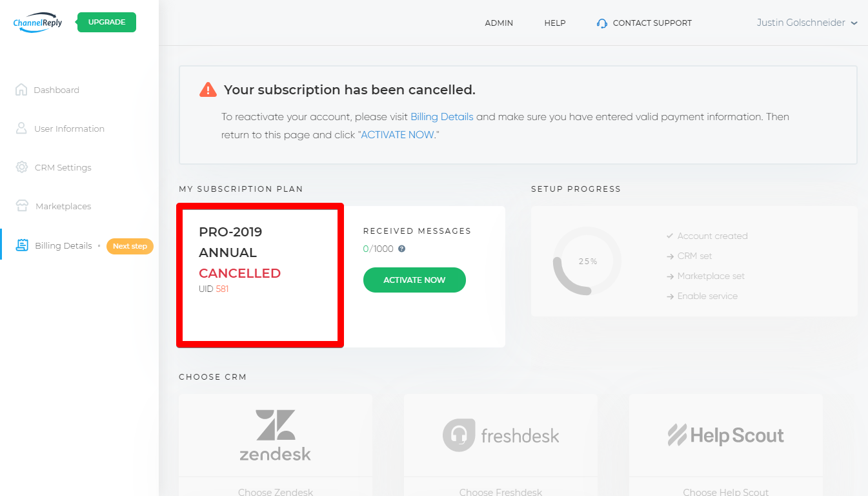Click the User Information person icon
868x496 pixels.
pos(21,128)
